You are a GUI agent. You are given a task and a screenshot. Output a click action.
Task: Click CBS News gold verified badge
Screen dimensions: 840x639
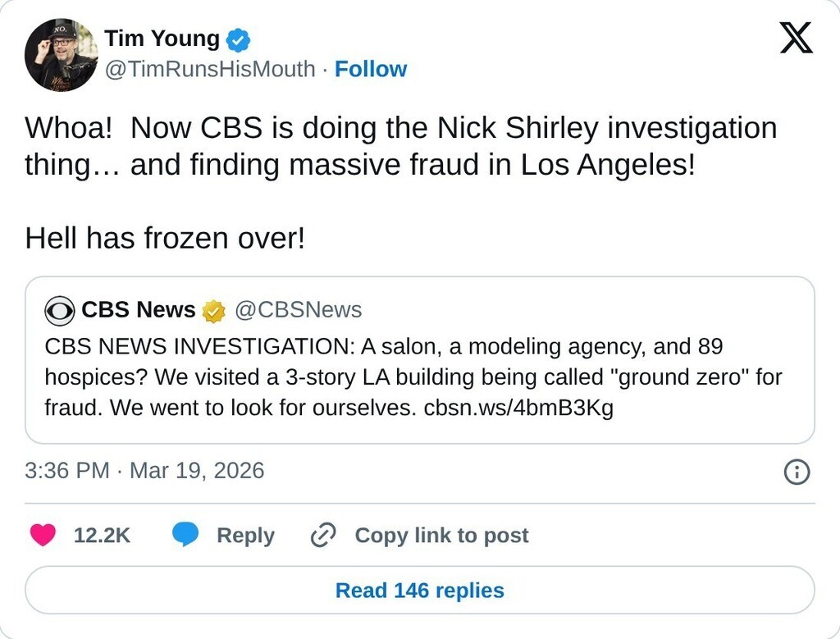213,311
